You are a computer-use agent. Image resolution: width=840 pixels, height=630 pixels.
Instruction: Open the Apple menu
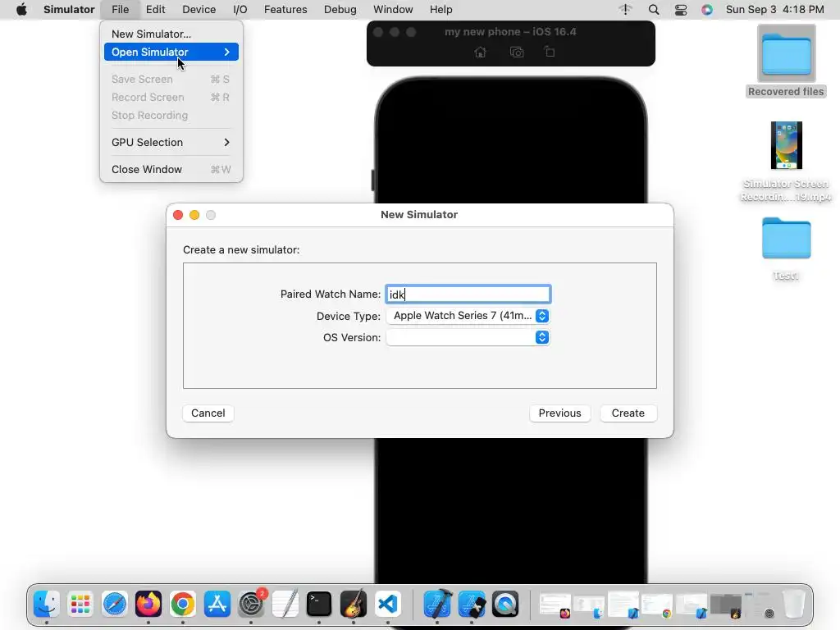point(21,9)
